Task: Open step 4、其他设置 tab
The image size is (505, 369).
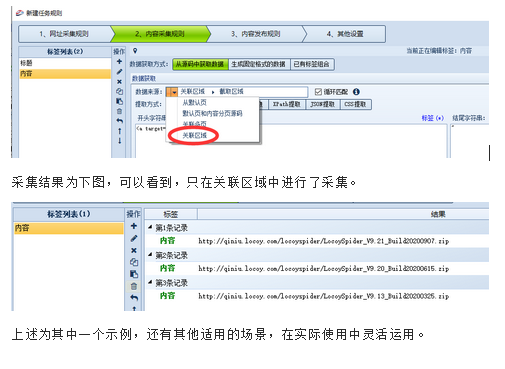Action: 345,34
